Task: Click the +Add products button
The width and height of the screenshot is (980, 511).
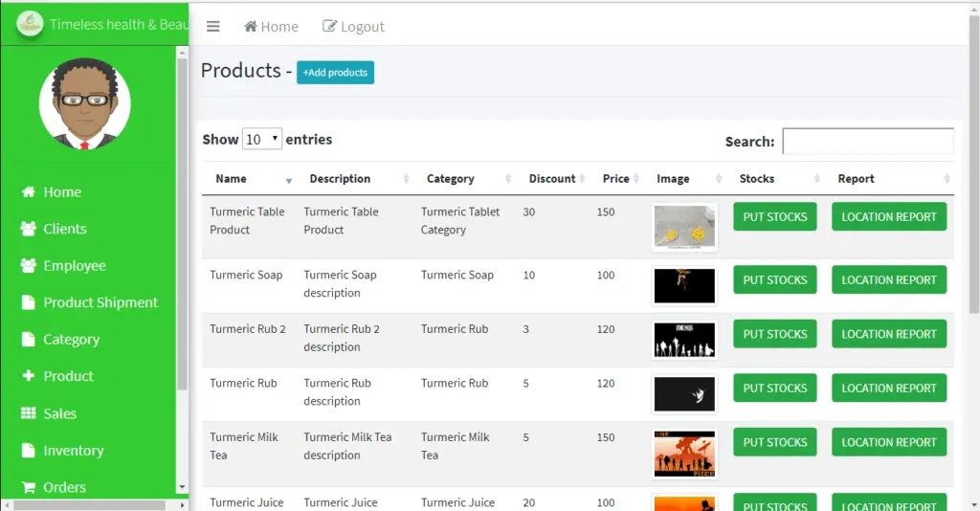Action: point(335,73)
